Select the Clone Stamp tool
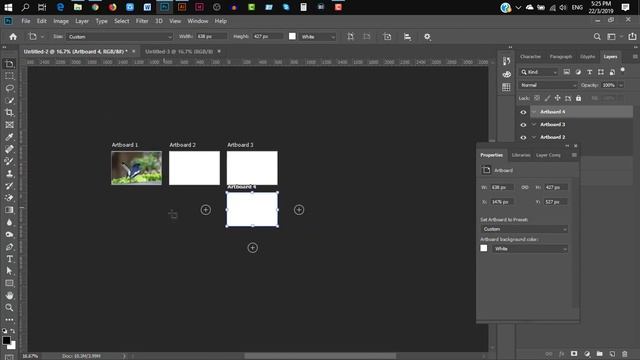The height and width of the screenshot is (360, 640). pos(9,173)
